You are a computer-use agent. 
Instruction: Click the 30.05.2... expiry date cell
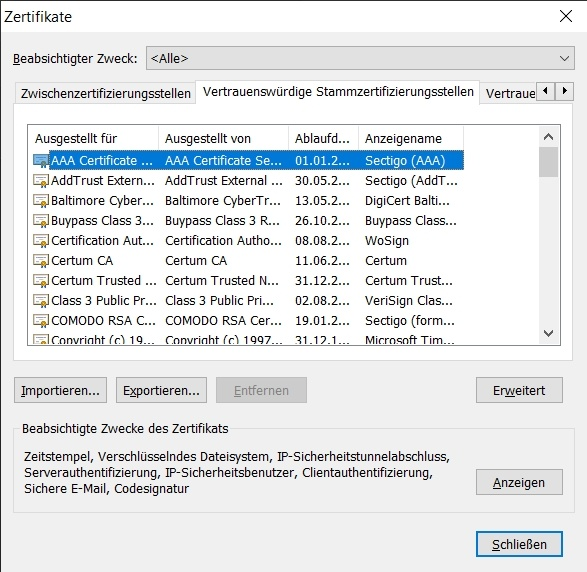point(322,181)
